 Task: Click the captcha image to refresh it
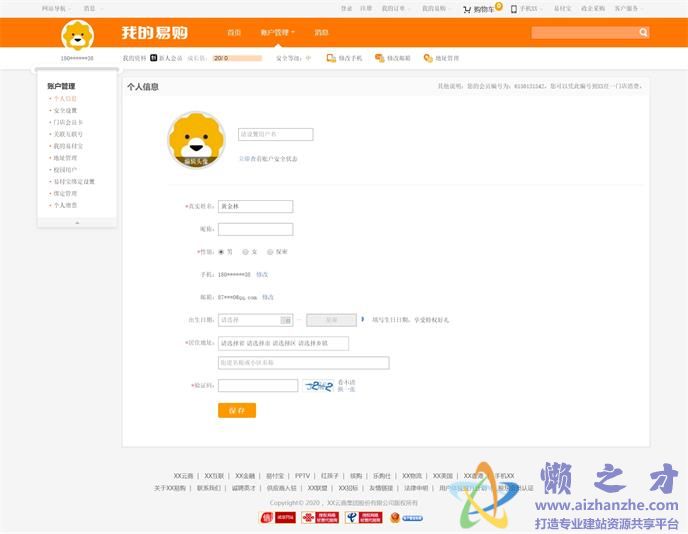pos(318,386)
